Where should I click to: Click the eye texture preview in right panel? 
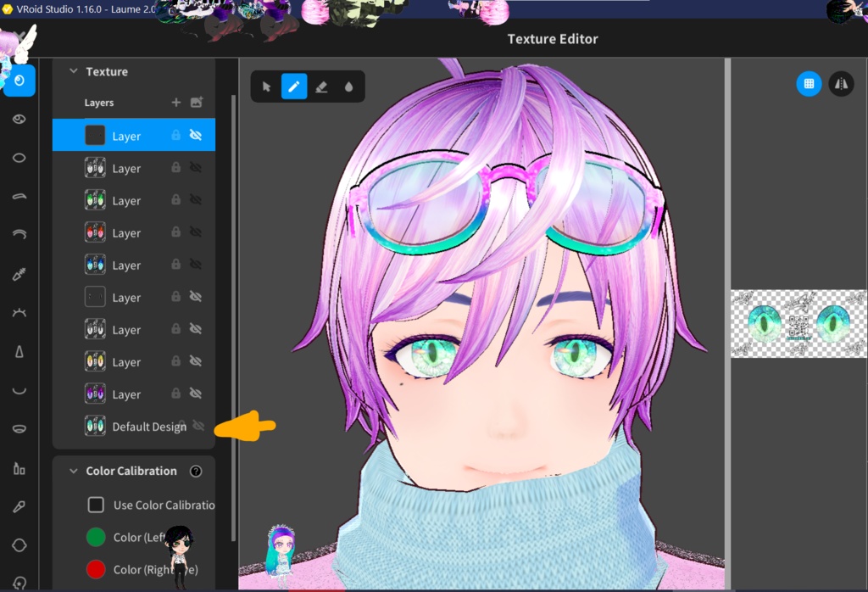[798, 324]
